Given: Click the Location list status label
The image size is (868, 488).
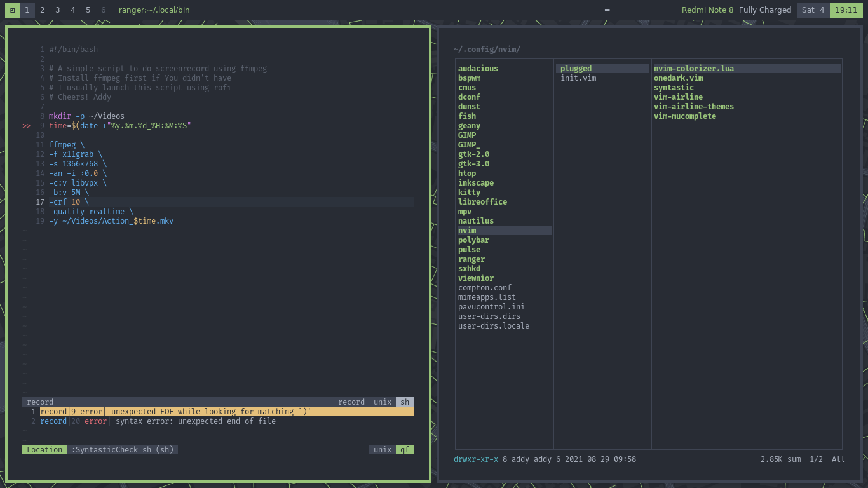Looking at the screenshot, I should pyautogui.click(x=44, y=450).
